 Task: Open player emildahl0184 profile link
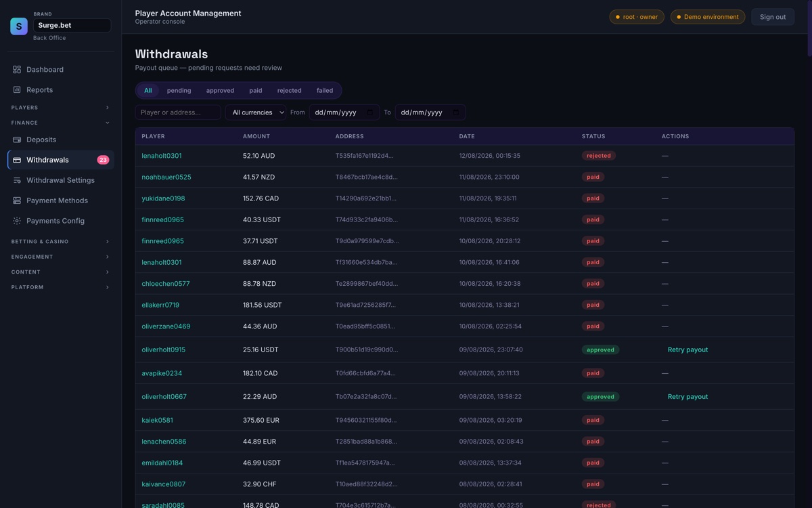(162, 463)
